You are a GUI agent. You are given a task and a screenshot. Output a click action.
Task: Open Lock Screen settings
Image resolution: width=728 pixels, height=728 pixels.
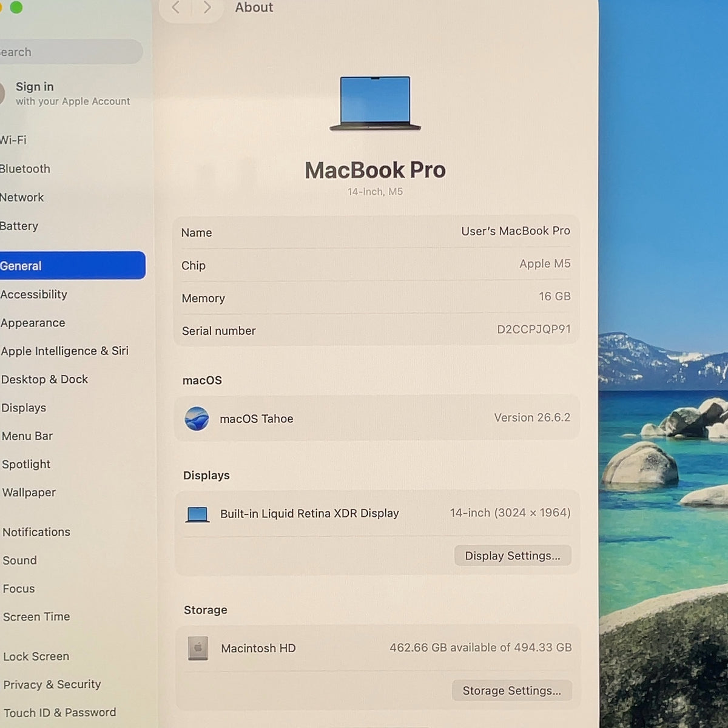(36, 656)
